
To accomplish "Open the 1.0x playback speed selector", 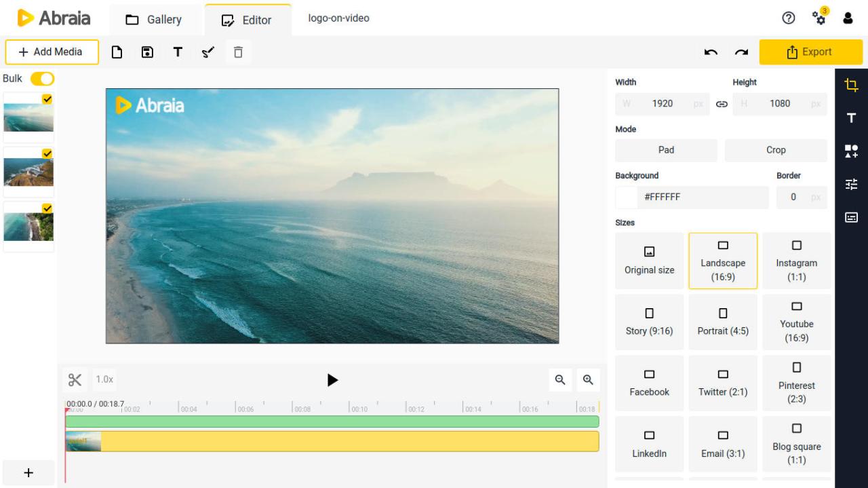I will click(x=104, y=379).
